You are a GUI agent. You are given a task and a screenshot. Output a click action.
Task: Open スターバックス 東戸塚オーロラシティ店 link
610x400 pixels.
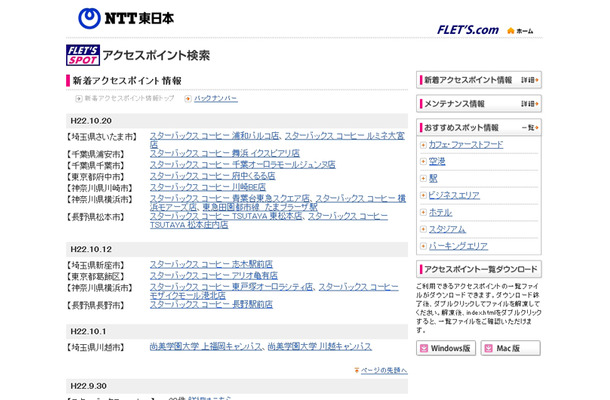click(x=231, y=287)
